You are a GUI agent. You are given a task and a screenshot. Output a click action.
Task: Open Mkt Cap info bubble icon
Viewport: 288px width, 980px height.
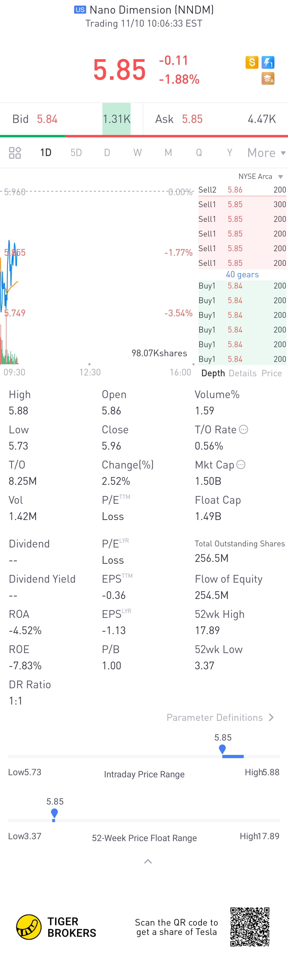point(241,465)
